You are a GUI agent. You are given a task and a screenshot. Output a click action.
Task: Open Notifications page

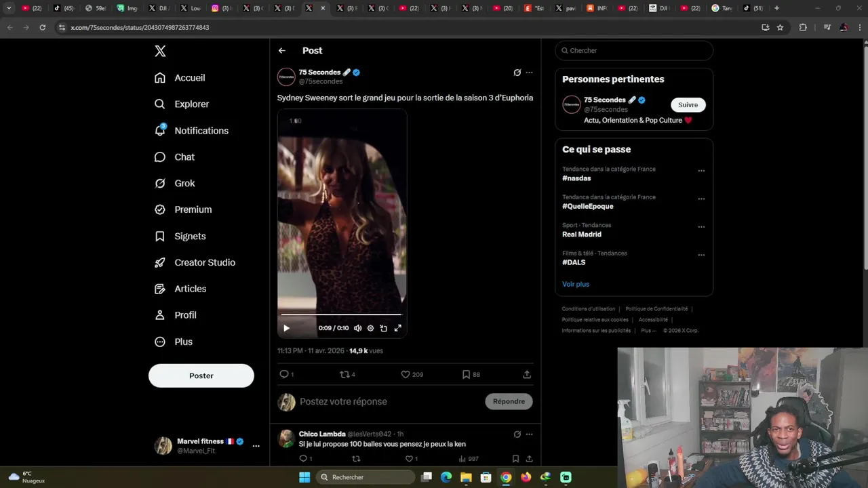tap(191, 131)
